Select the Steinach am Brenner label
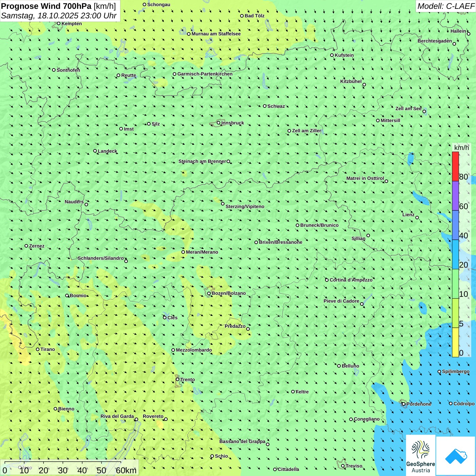Screen dimensions: 476x476 point(202,161)
